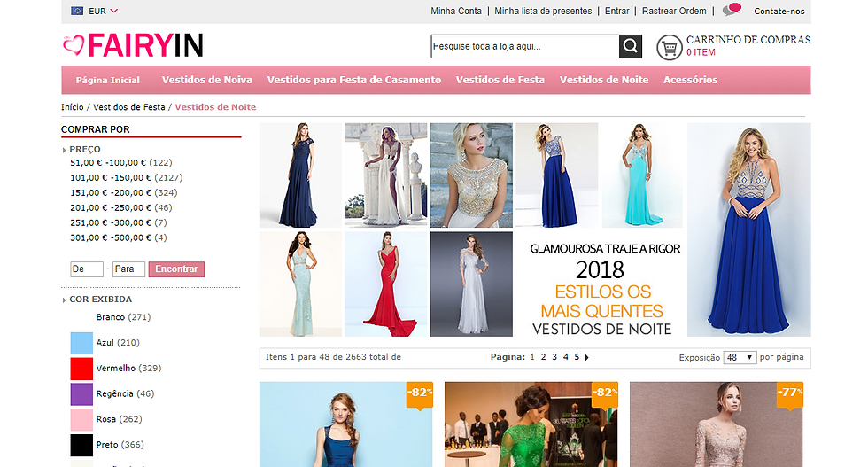This screenshot has width=868, height=467.
Task: Click the chat bubble contact icon
Action: 732,10
